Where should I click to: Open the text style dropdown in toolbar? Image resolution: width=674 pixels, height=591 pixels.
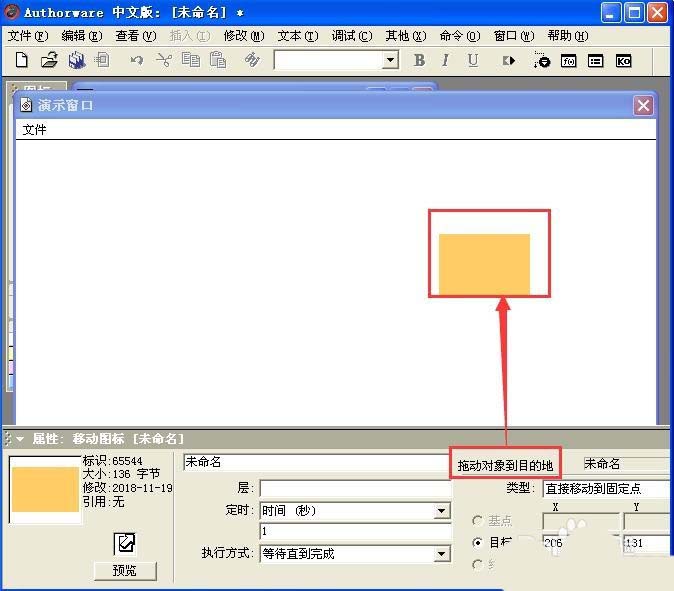click(390, 60)
